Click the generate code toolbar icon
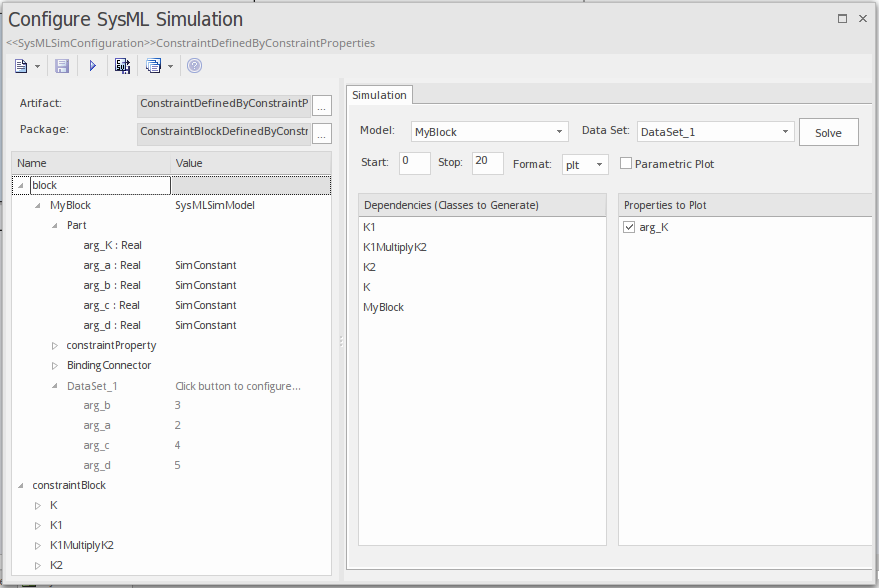The image size is (879, 588). tap(122, 65)
